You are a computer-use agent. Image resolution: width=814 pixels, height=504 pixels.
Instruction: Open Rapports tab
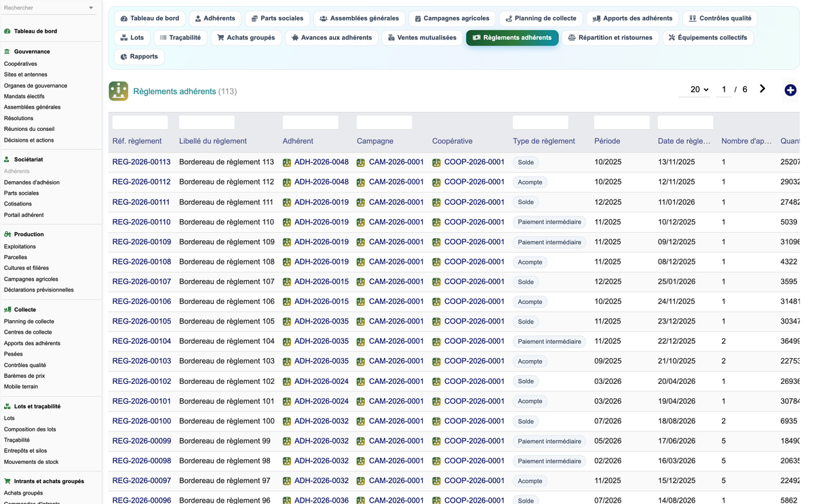pos(139,56)
